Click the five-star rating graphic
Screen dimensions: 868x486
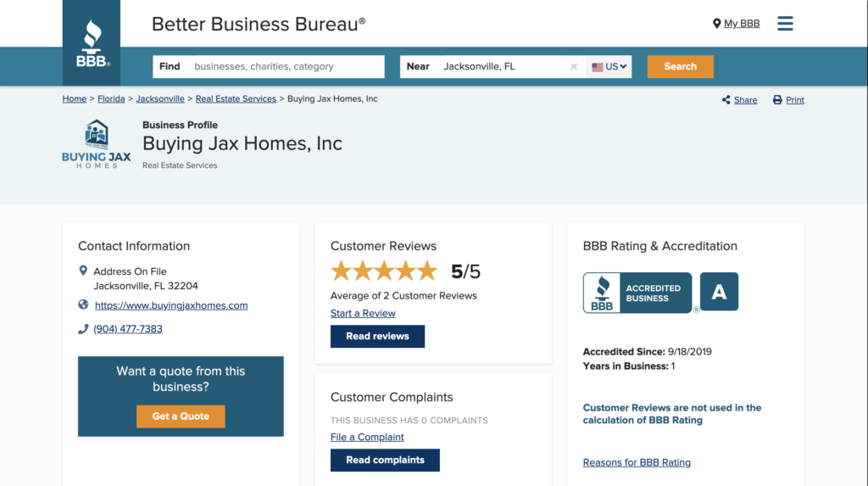pyautogui.click(x=384, y=271)
